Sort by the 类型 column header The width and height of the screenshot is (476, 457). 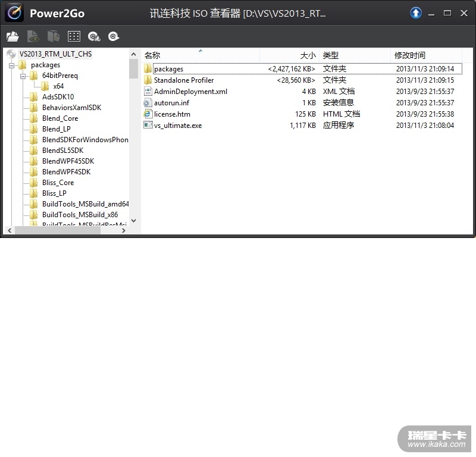[x=355, y=55]
